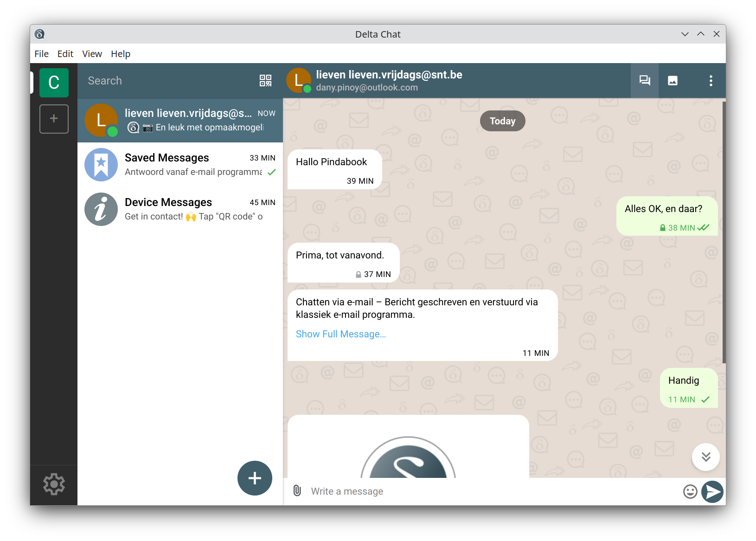The height and width of the screenshot is (541, 756).
Task: Open the Saved Messages chat
Action: 180,165
